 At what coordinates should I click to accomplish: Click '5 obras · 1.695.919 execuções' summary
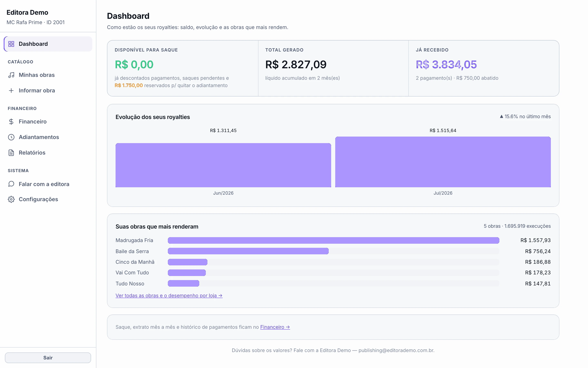point(517,226)
